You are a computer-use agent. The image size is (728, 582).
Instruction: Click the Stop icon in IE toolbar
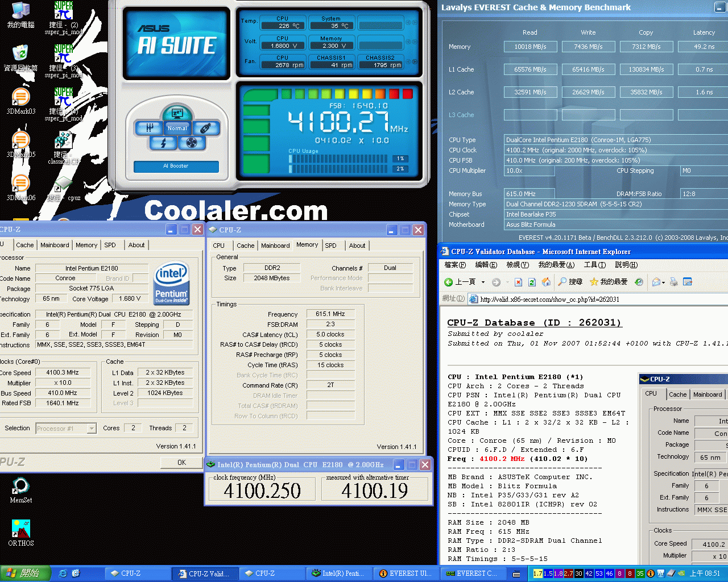pyautogui.click(x=518, y=282)
